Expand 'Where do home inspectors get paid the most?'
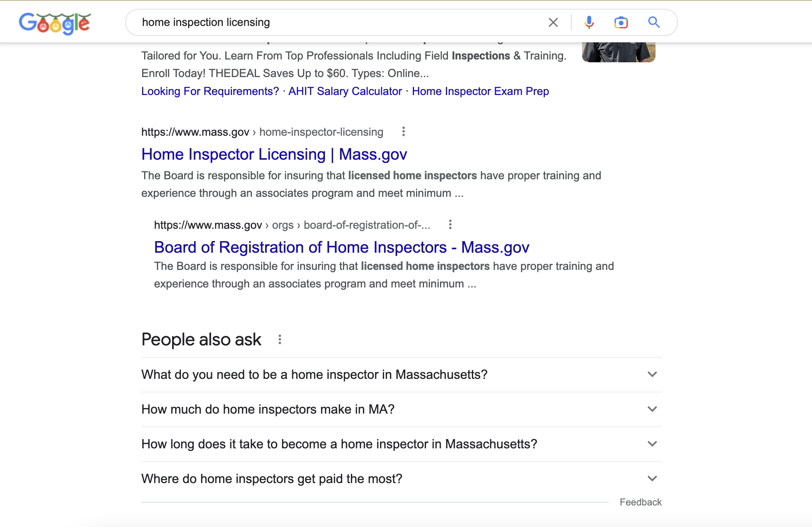812x527 pixels. tap(402, 479)
